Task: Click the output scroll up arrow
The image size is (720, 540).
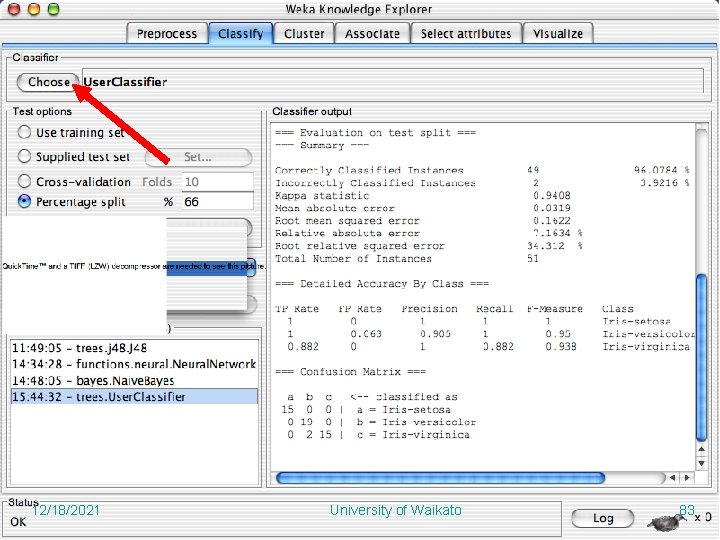Action: [x=702, y=449]
